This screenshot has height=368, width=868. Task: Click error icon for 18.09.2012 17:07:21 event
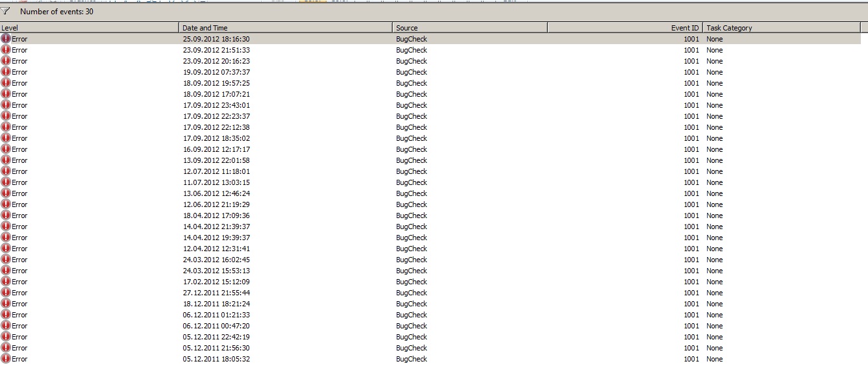6,94
